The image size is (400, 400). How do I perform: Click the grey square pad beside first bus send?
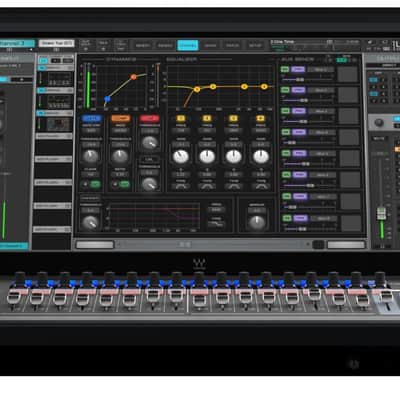tap(347, 74)
